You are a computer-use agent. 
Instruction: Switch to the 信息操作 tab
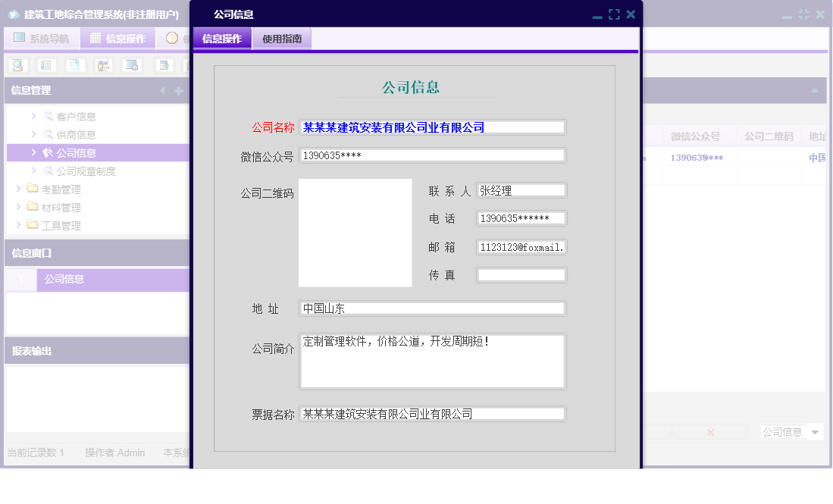(x=221, y=37)
